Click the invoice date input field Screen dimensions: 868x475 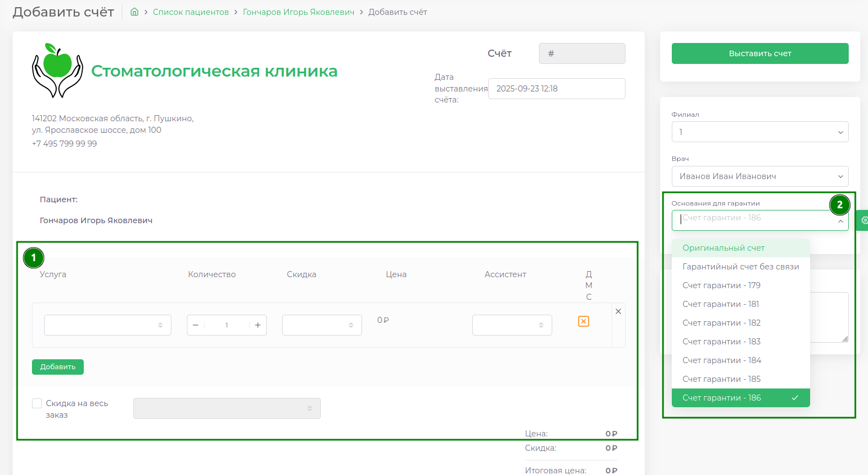coord(556,89)
